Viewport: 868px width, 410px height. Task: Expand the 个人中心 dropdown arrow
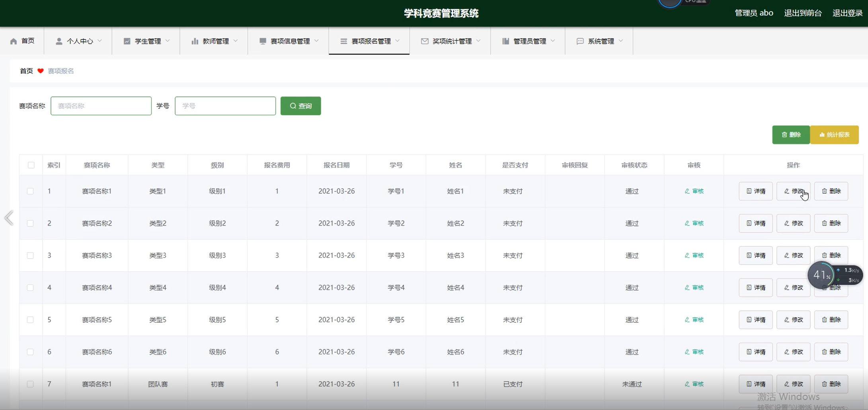pyautogui.click(x=100, y=41)
